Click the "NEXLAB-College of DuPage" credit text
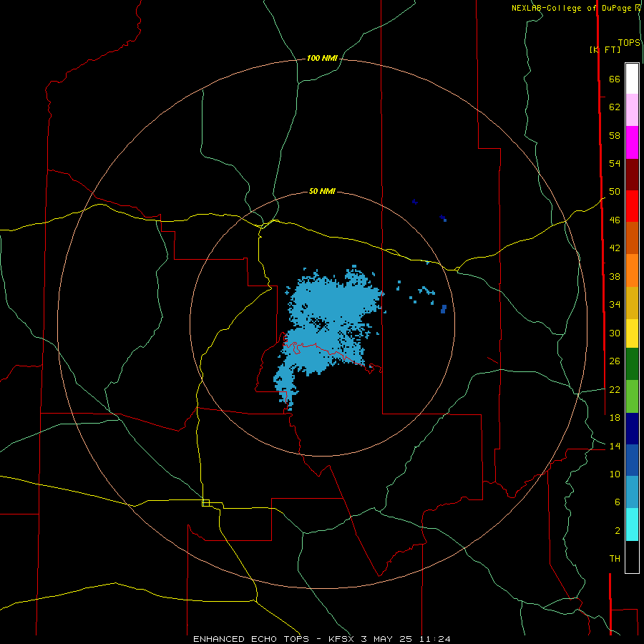The width and height of the screenshot is (644, 644). (572, 8)
